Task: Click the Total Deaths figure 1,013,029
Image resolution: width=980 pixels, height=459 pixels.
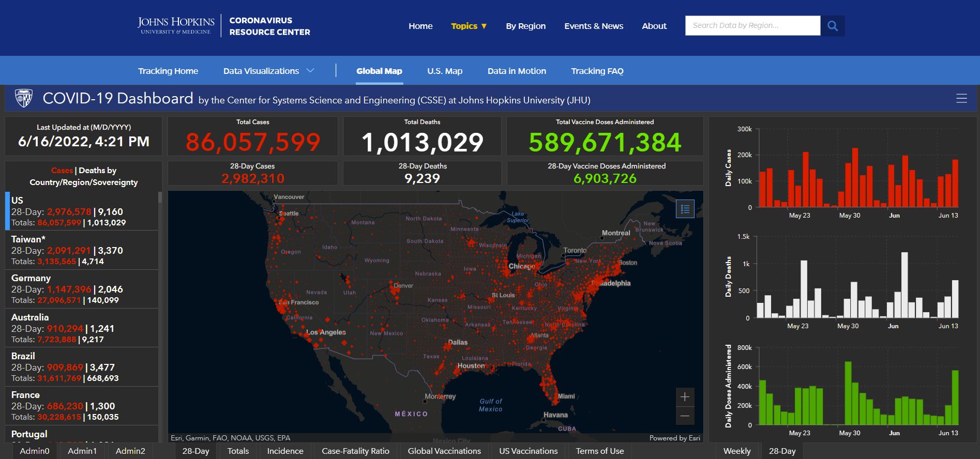Action: (422, 142)
